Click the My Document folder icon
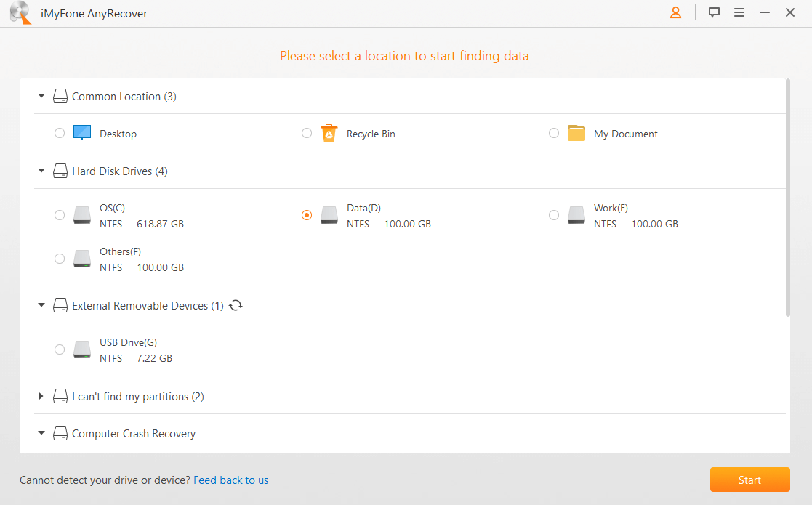The width and height of the screenshot is (812, 505). pos(576,133)
